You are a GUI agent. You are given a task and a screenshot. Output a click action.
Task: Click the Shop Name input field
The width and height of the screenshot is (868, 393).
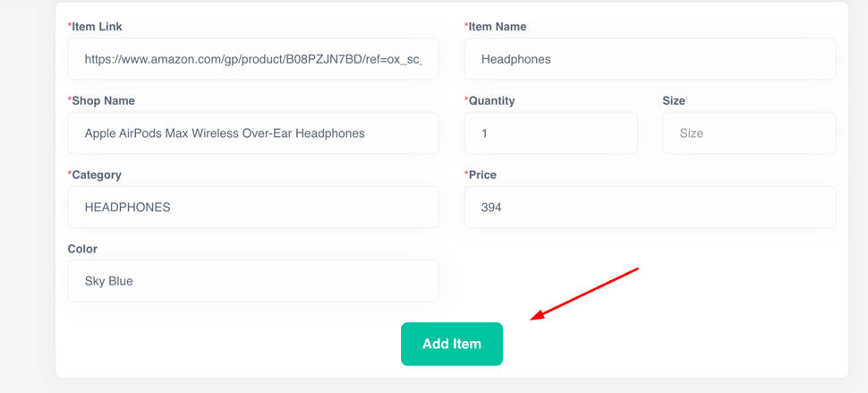253,133
